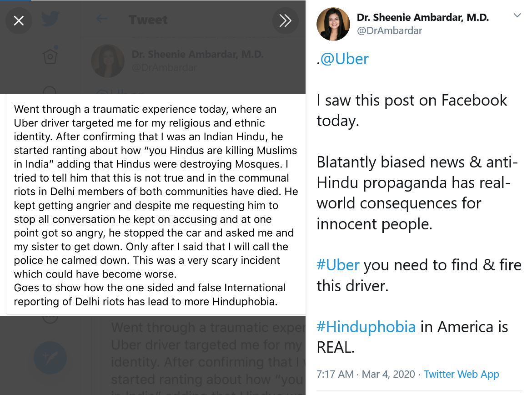This screenshot has width=532, height=395.
Task: Click the Twitter bird logo
Action: coord(50,20)
